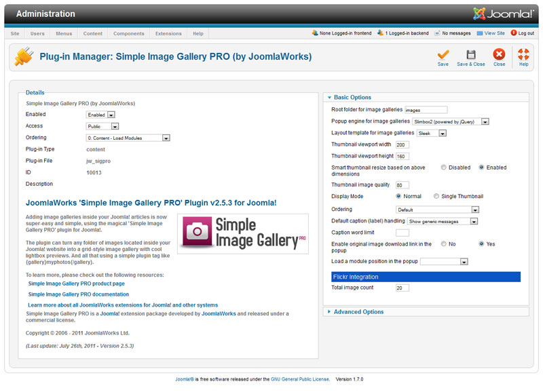
Task: Click the Version 1.7.0 footer text
Action: click(350, 379)
